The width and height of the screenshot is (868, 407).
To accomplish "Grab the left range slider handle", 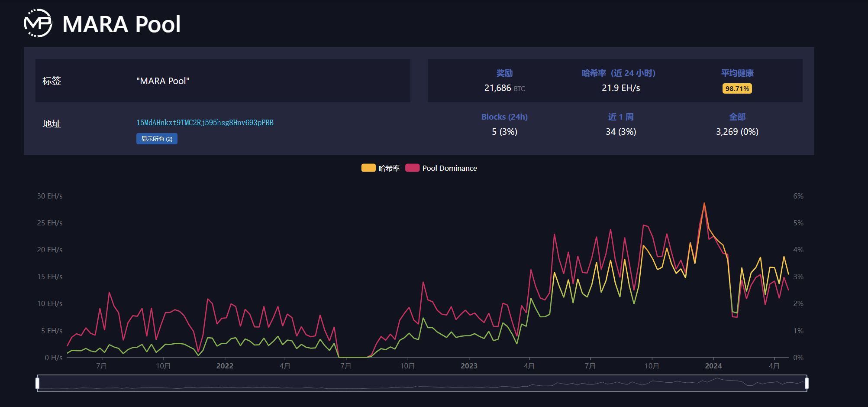I will (x=38, y=383).
